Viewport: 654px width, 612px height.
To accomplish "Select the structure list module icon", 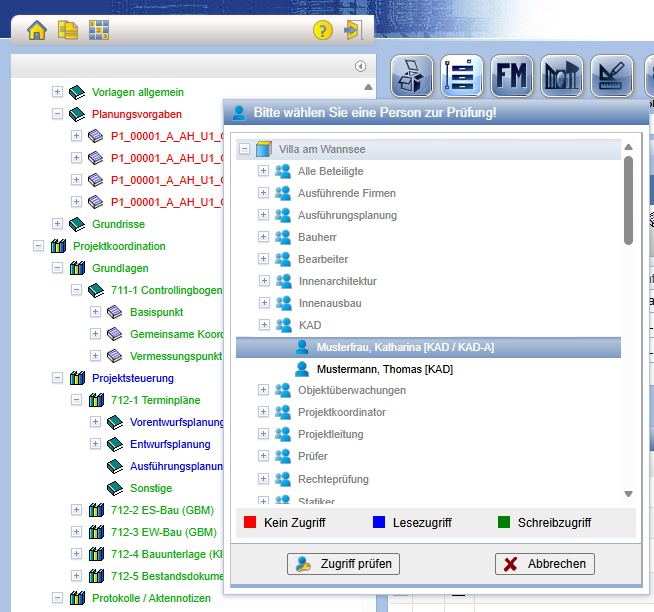I will pos(462,76).
